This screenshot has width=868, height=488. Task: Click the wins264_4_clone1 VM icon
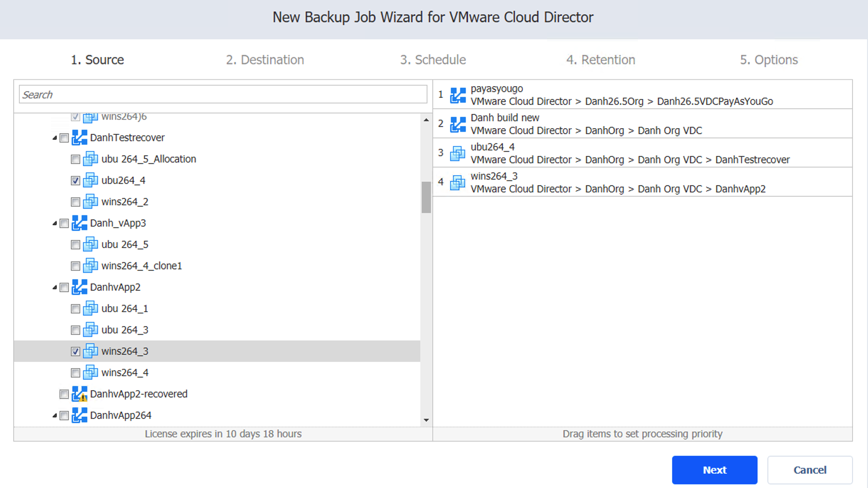pos(90,266)
